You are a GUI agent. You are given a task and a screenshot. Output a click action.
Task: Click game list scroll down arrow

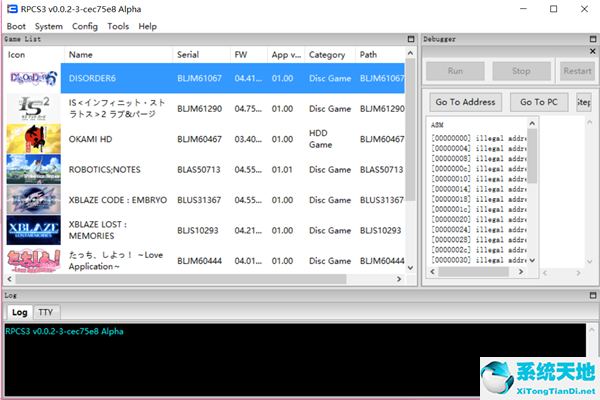[x=411, y=268]
